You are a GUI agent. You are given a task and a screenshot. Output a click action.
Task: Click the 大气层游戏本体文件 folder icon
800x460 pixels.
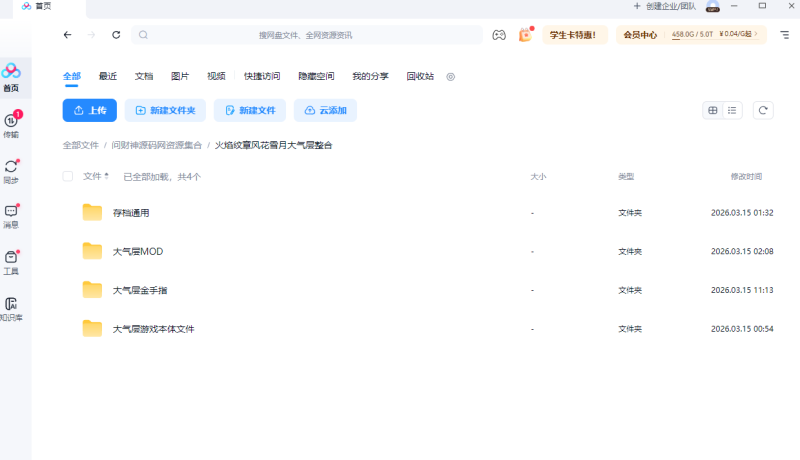tap(92, 328)
